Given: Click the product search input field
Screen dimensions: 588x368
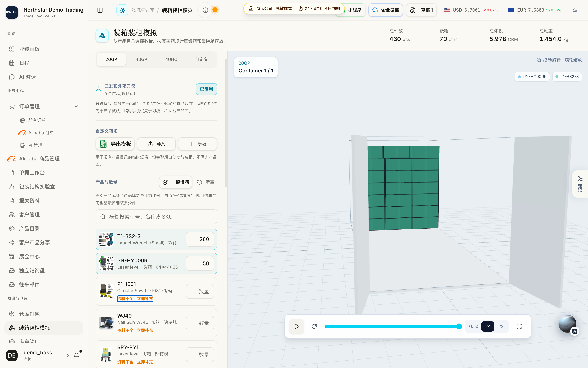Looking at the screenshot, I should pos(156,217).
